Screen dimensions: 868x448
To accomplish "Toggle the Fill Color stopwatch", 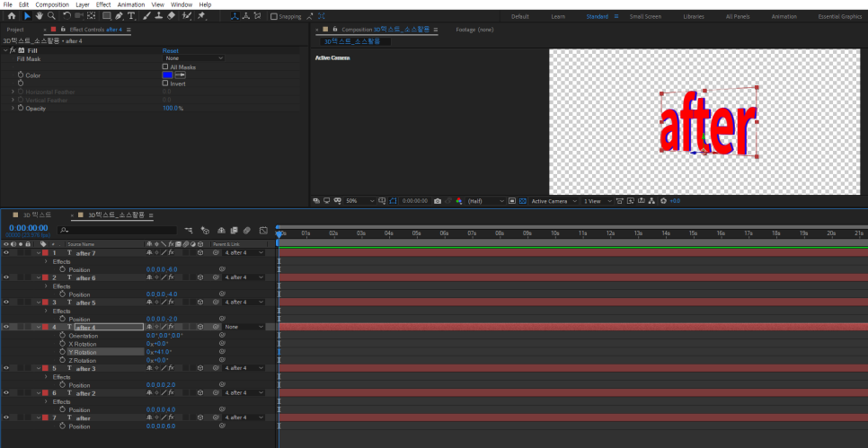I will pos(21,75).
